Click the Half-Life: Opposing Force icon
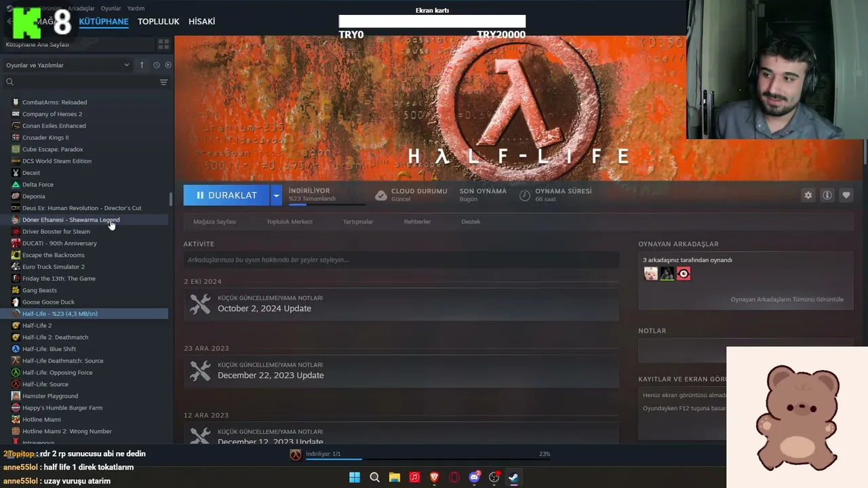The image size is (868, 488). pyautogui.click(x=16, y=373)
